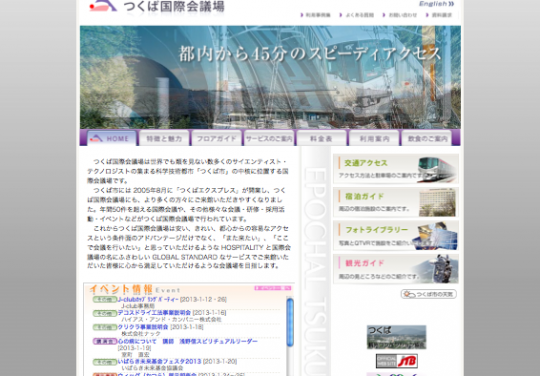Click the purple tag beside 心の病について
Viewport: 540px width, 376px height.
coord(104,342)
